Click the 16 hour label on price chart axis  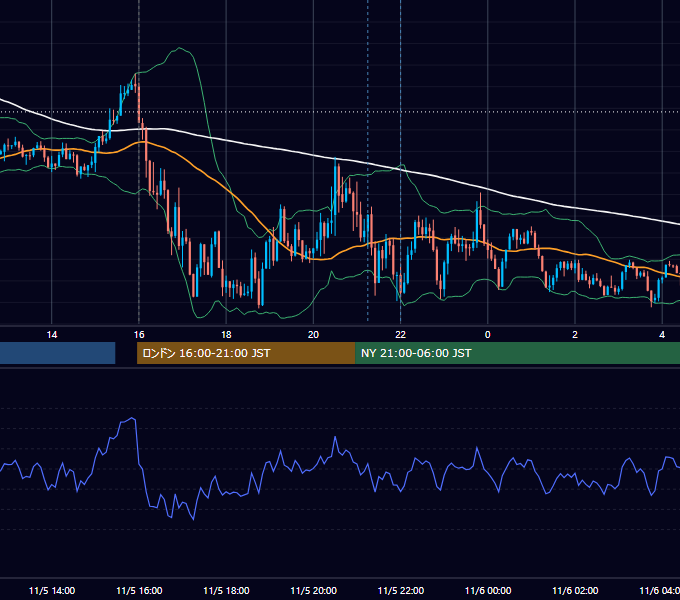(x=139, y=335)
